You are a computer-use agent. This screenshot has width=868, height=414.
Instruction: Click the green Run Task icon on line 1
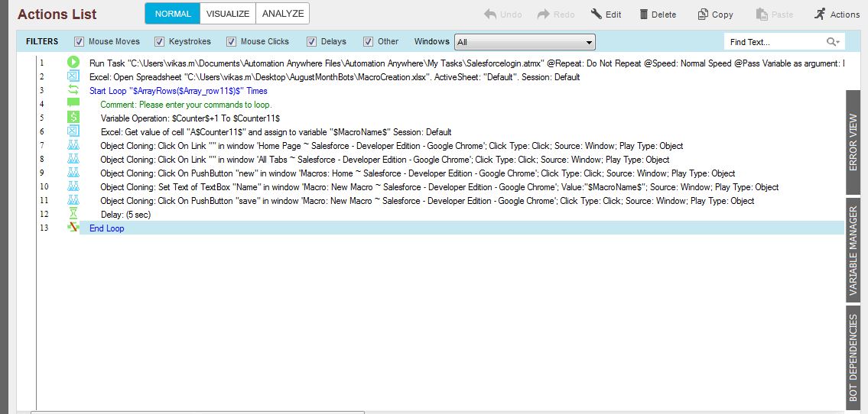(x=73, y=63)
